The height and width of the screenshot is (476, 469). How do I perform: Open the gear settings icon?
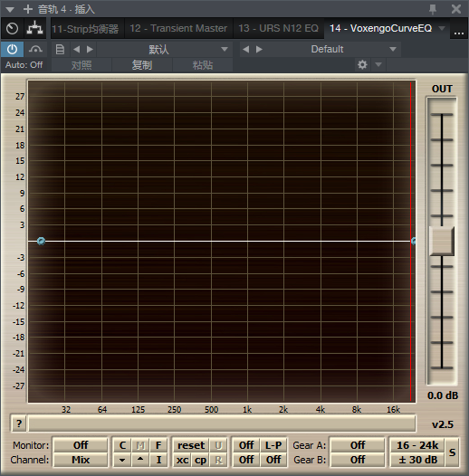point(362,64)
